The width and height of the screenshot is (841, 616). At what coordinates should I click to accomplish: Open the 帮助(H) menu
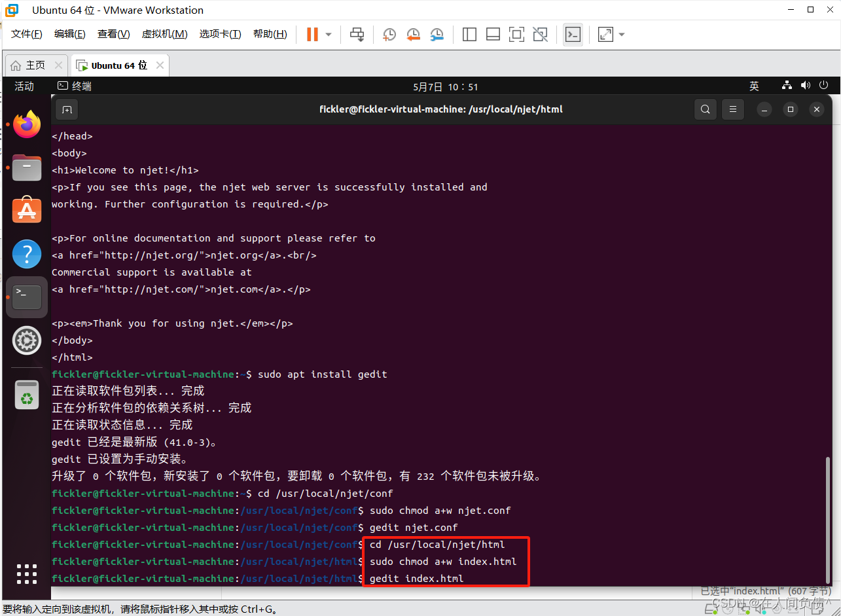pos(270,34)
